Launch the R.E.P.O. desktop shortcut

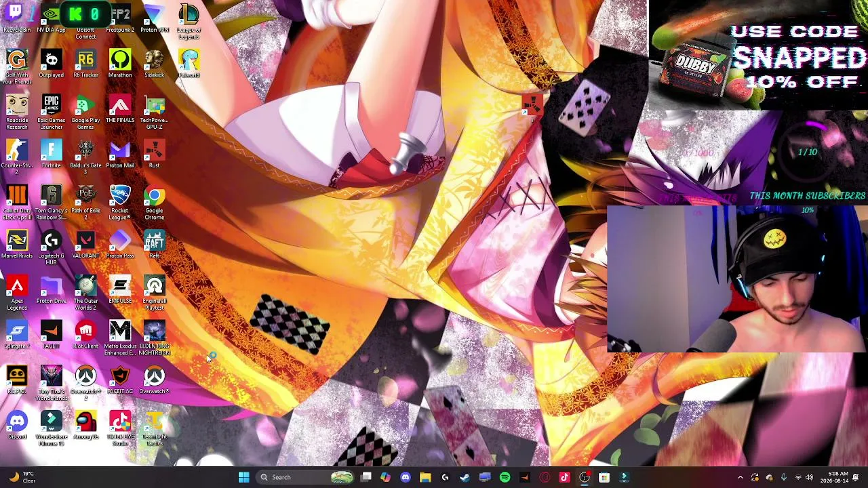click(17, 380)
